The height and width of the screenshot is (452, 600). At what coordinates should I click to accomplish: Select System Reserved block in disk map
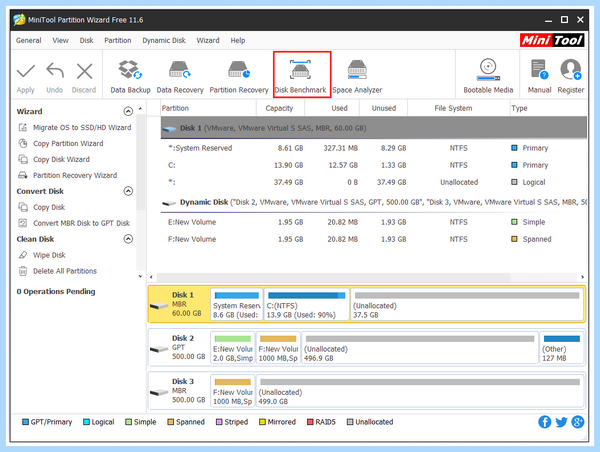click(236, 305)
